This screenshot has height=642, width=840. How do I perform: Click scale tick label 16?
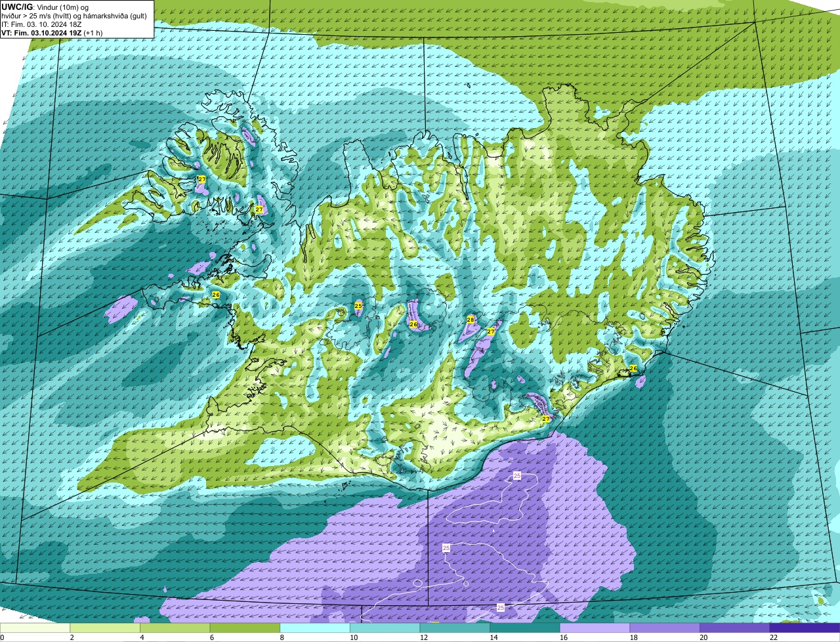564,637
